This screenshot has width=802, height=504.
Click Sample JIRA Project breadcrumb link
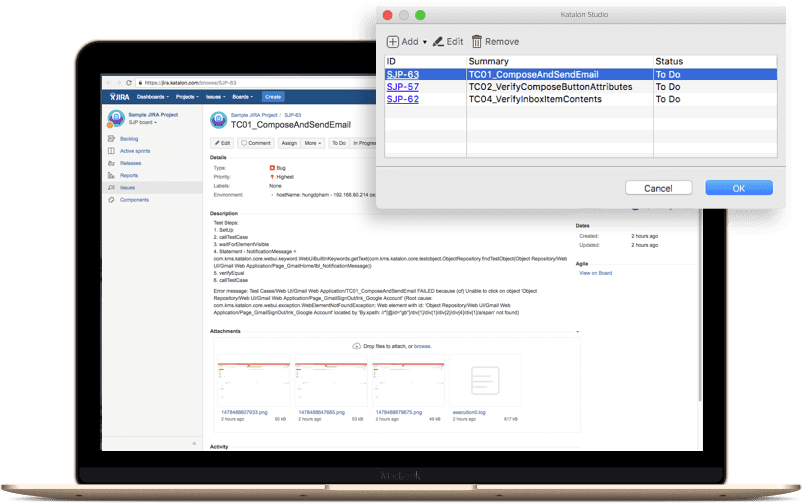coord(254,115)
